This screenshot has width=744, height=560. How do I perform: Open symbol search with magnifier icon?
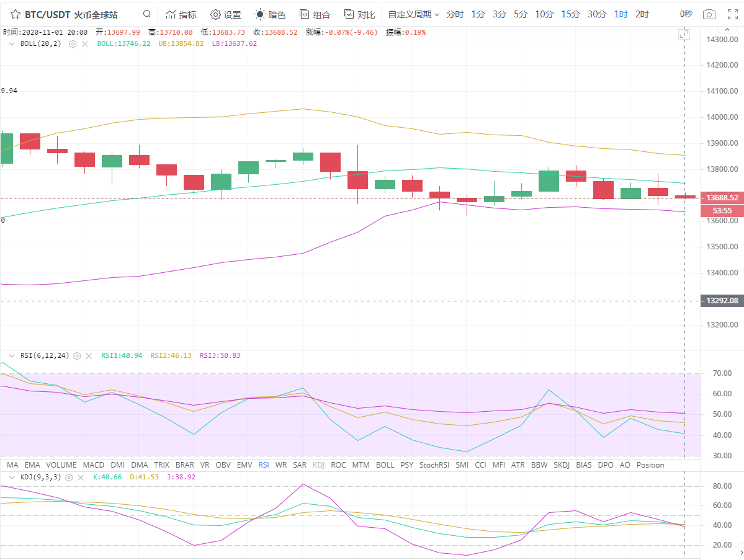[146, 14]
